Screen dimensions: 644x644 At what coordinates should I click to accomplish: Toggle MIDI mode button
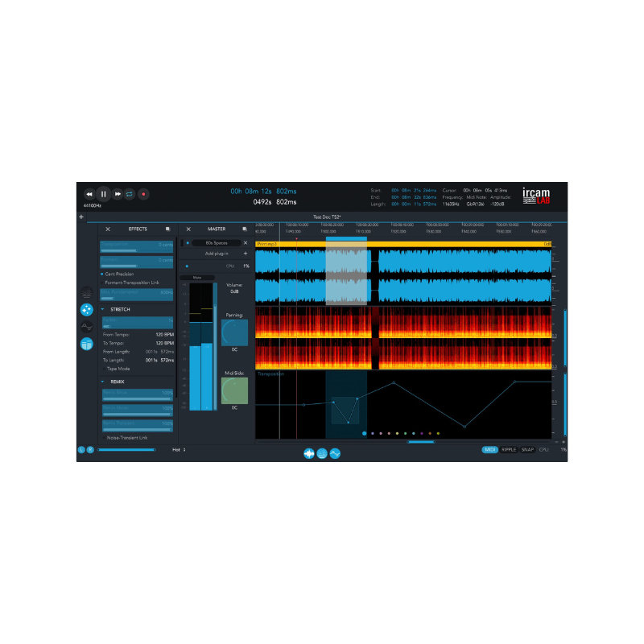coord(490,450)
